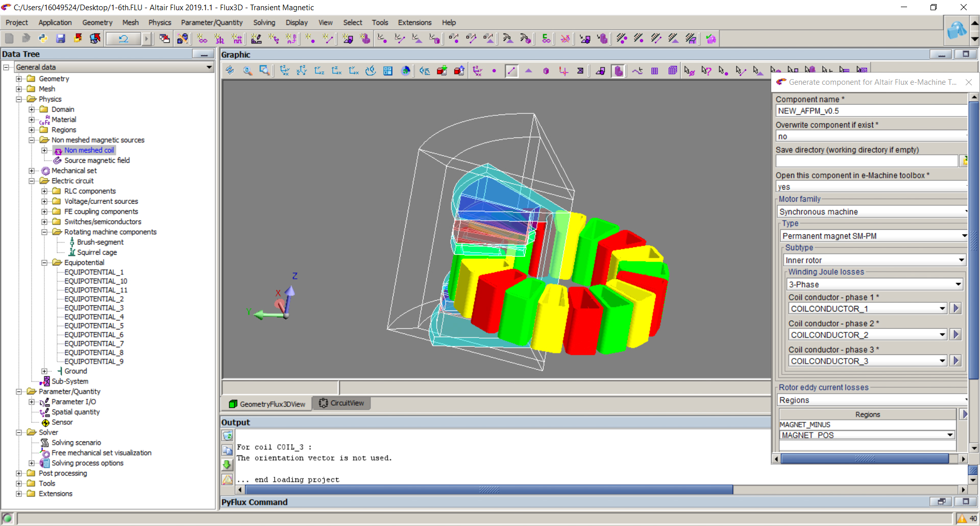Viewport: 980px width, 526px height.
Task: Click the Undo arrow button
Action: point(123,39)
